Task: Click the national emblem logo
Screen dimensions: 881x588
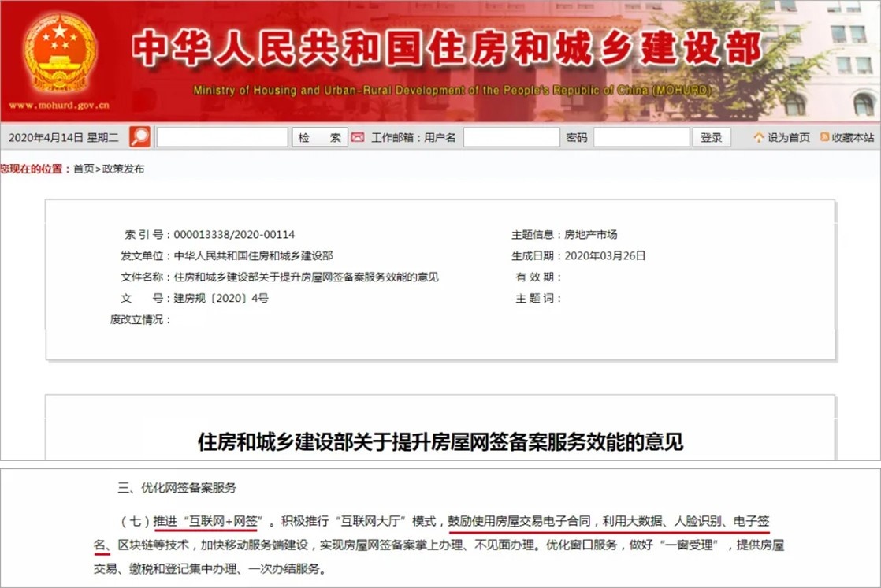Action: coord(60,54)
